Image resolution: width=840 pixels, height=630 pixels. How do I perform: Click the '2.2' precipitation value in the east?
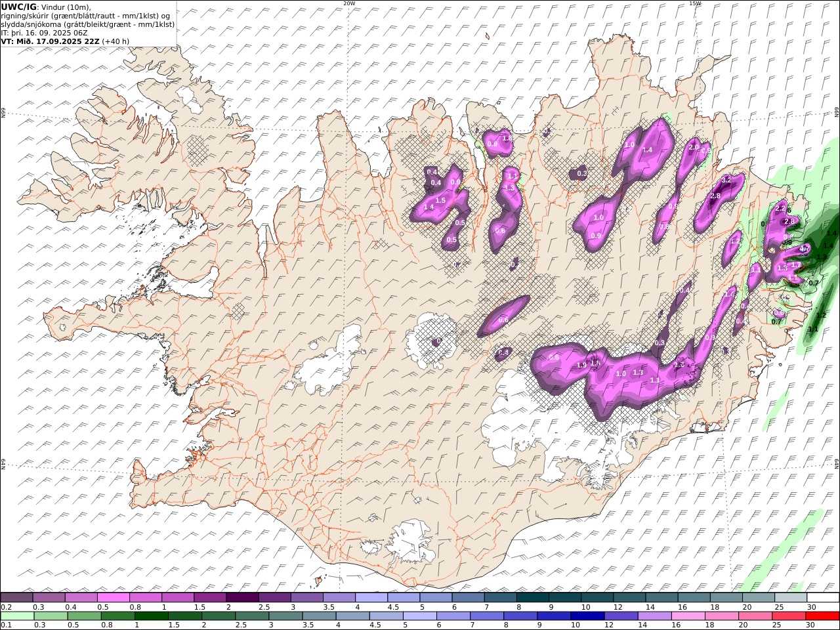point(780,208)
